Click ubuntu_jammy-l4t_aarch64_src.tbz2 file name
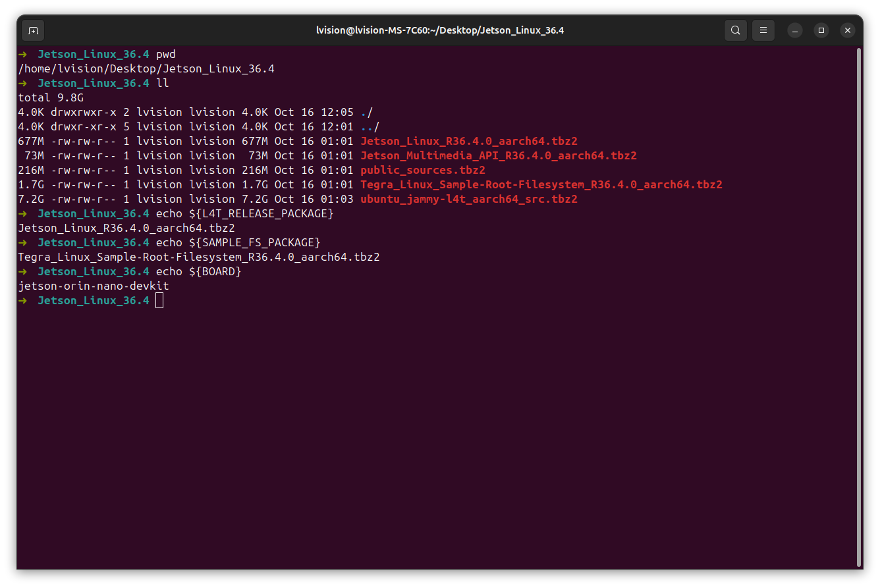Viewport: 880px width, 588px height. click(469, 199)
